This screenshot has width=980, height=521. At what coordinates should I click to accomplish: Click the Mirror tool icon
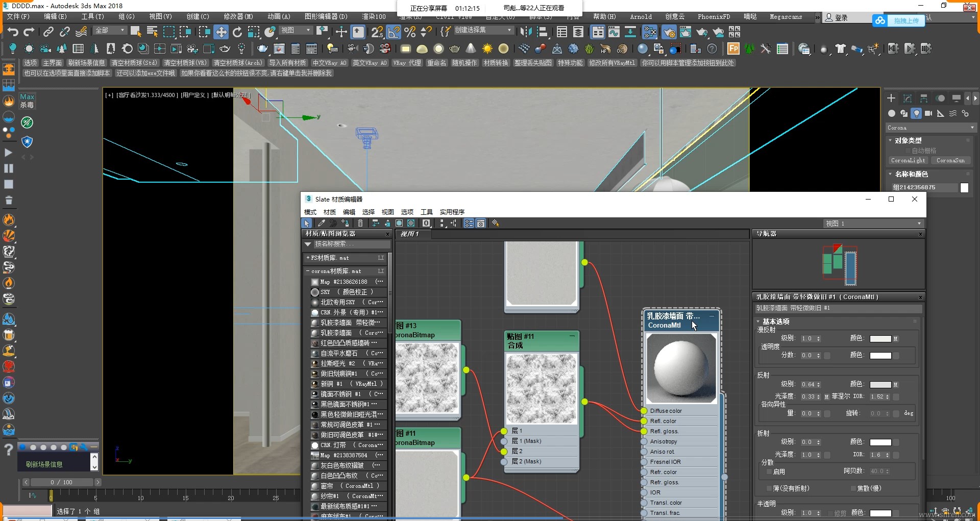(x=525, y=32)
